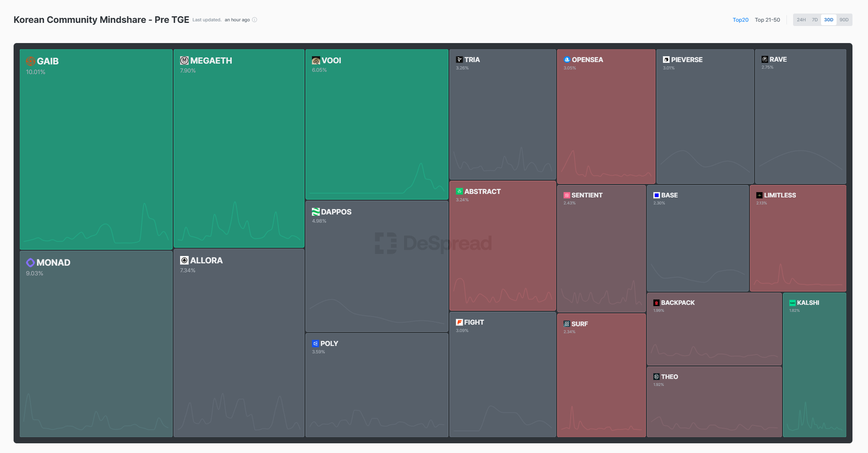Switch time range to 24H
This screenshot has height=453, width=868.
(801, 20)
